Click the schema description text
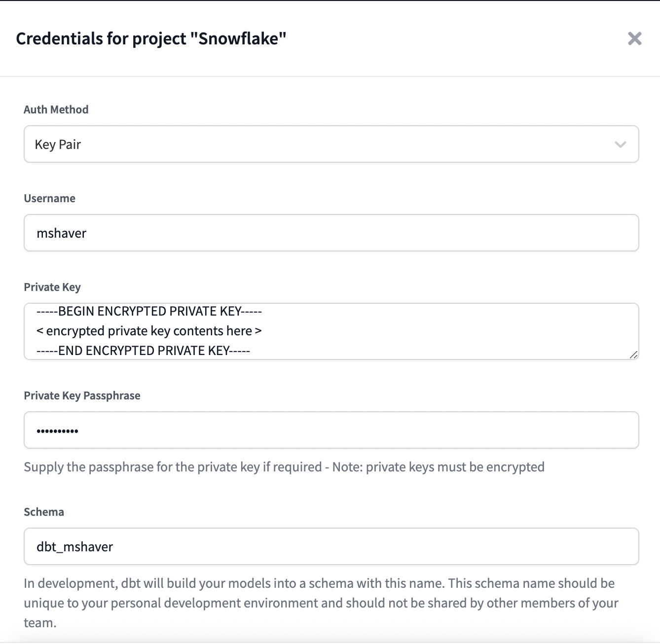Viewport: 660px width, 644px height. [x=321, y=602]
